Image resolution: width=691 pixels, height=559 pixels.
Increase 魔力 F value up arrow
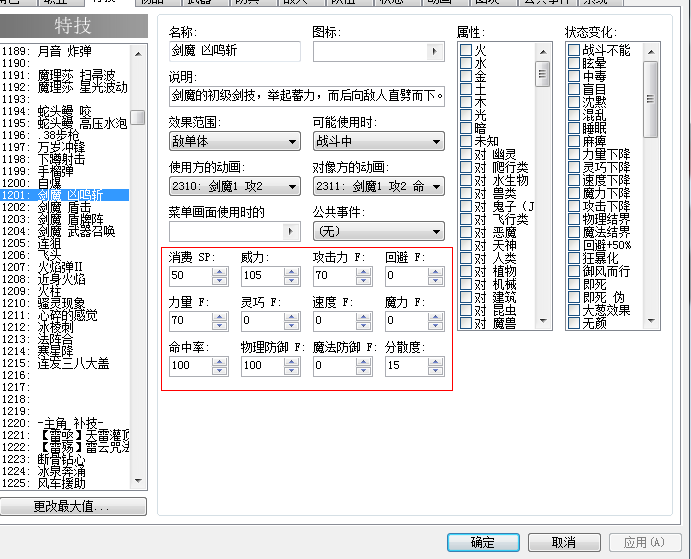pos(435,317)
